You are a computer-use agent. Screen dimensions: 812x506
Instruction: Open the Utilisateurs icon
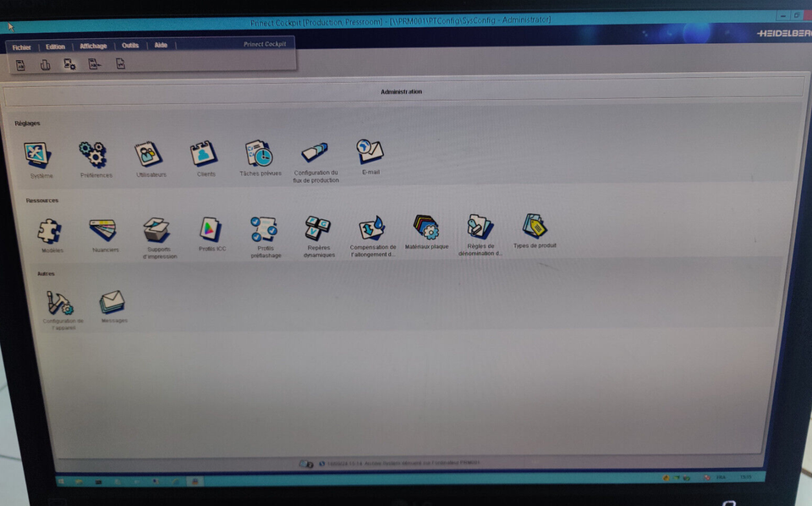[149, 154]
